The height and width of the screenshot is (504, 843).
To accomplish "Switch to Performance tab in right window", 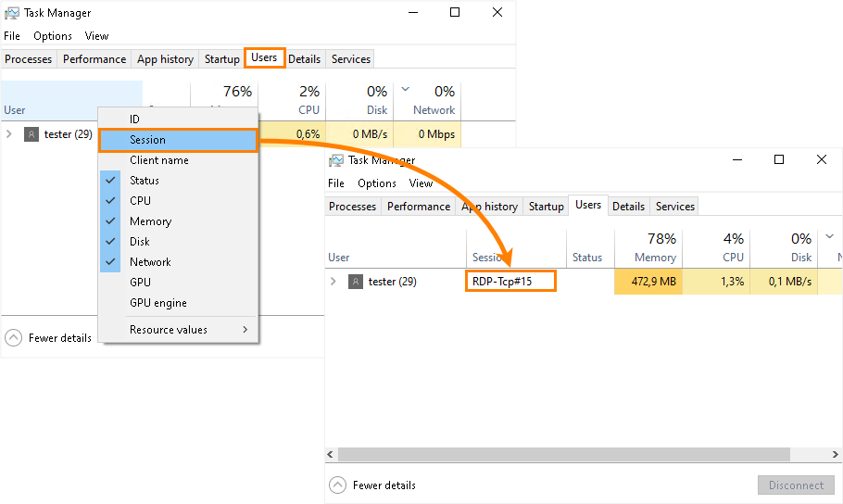I will point(419,207).
